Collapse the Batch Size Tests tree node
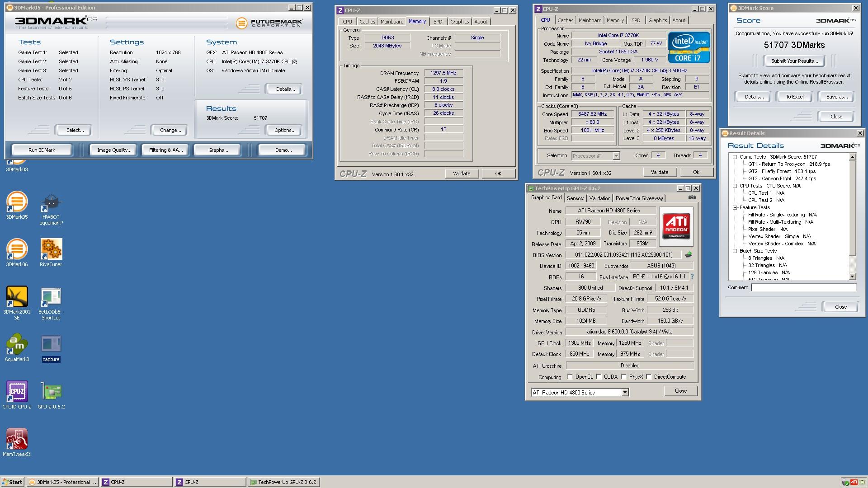This screenshot has height=488, width=868. pos(735,251)
